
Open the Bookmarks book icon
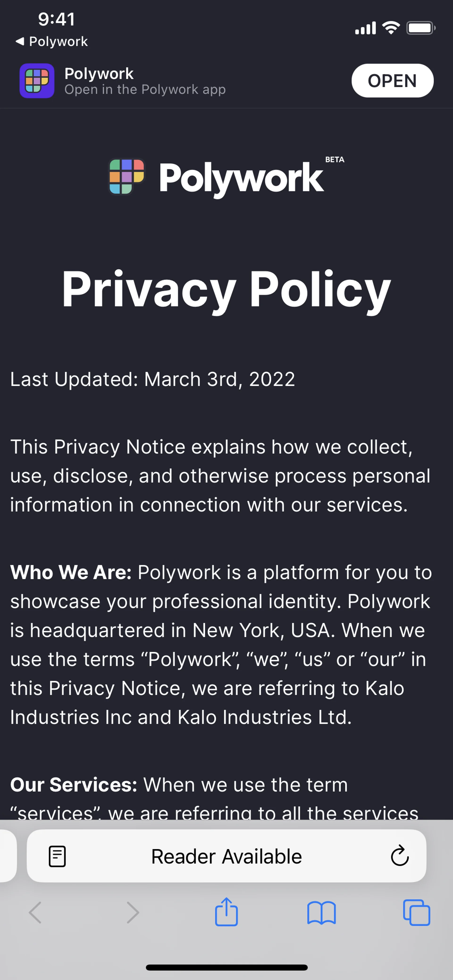[x=321, y=912]
